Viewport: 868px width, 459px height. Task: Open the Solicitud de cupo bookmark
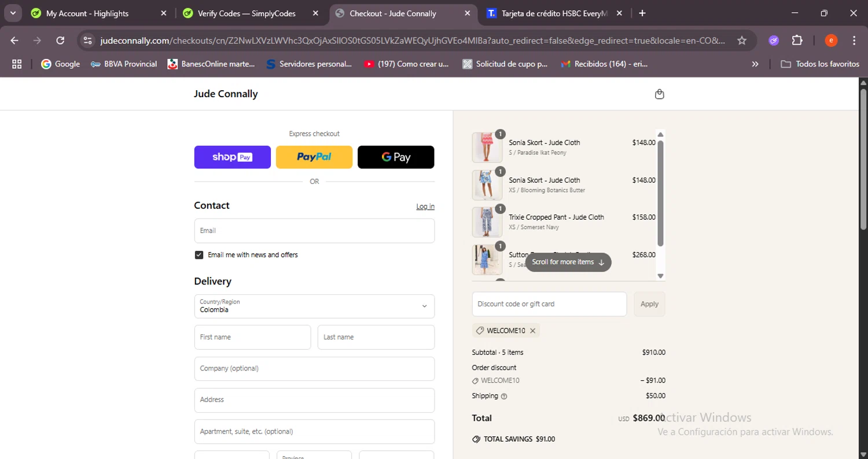[x=505, y=64]
